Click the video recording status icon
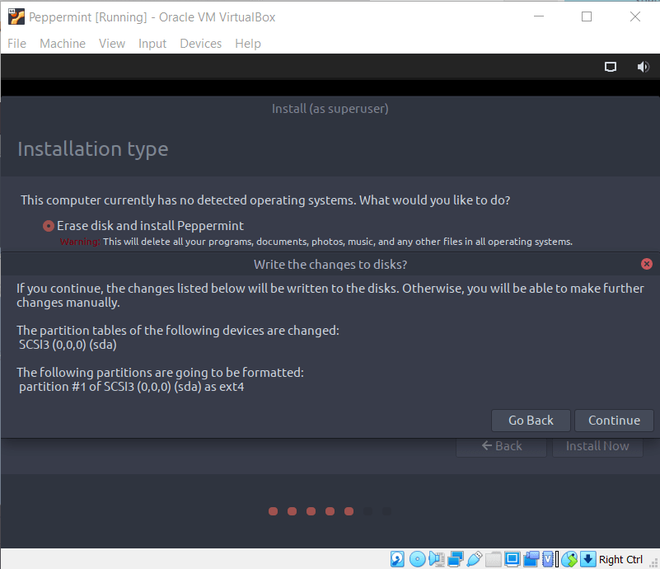This screenshot has width=660, height=569. coord(531,559)
